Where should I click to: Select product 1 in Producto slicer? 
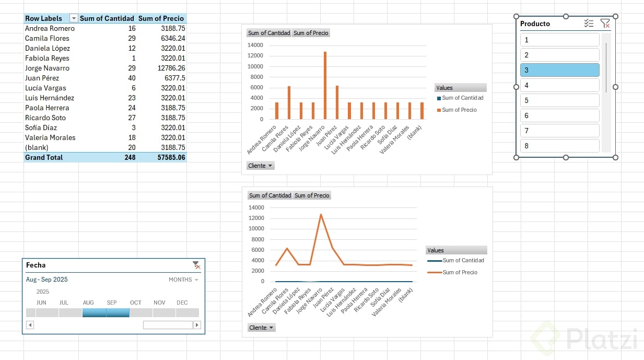click(x=559, y=40)
